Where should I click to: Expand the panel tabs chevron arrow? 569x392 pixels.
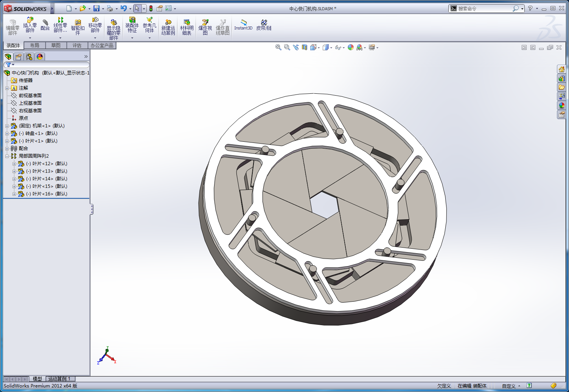click(86, 57)
